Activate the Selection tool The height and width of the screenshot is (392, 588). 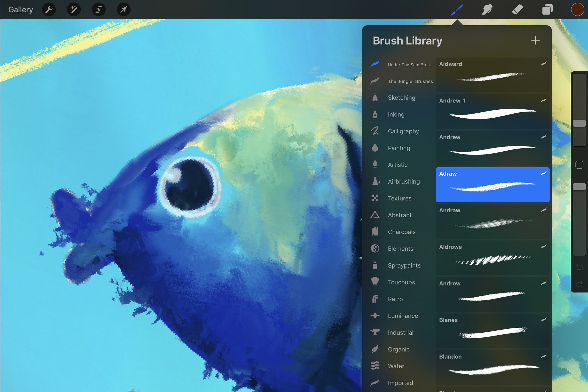tap(99, 9)
